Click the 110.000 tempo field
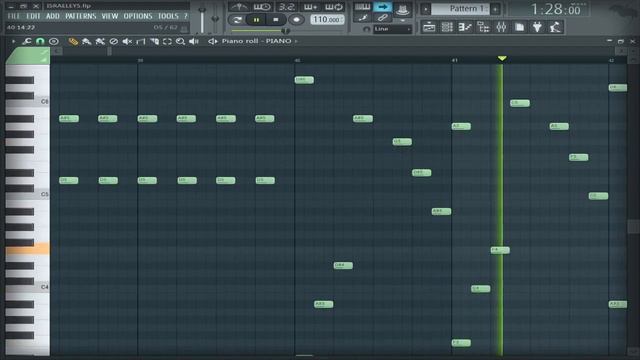The image size is (640, 360). [x=327, y=20]
